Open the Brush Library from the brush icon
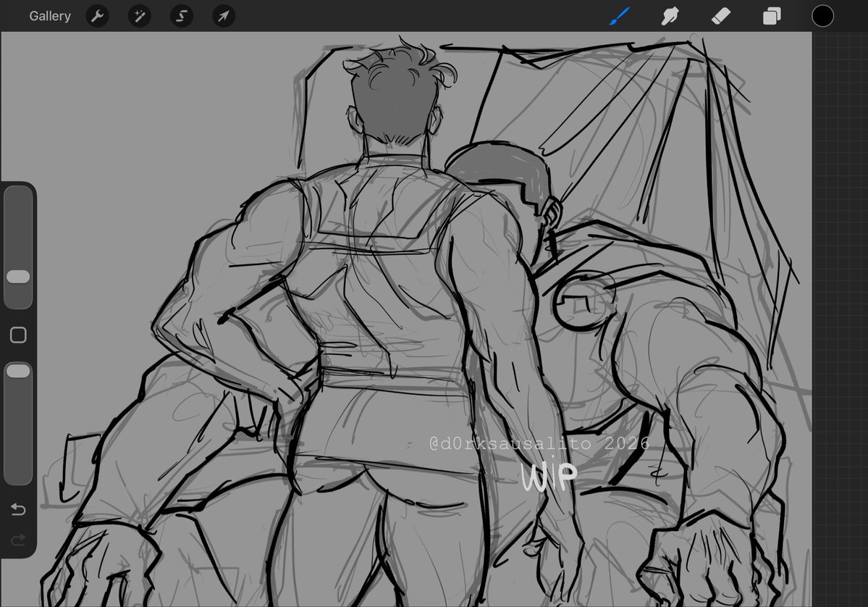 coord(619,15)
